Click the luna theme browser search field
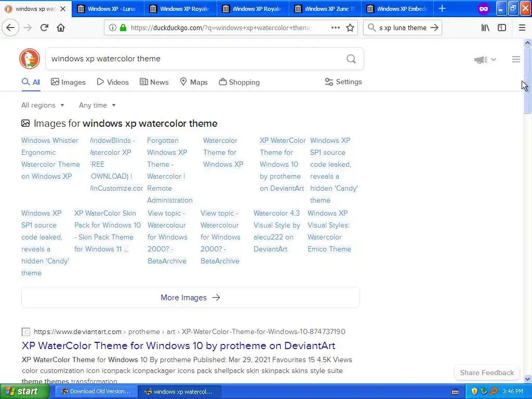Viewport: 532px width, 399px height. coord(403,28)
